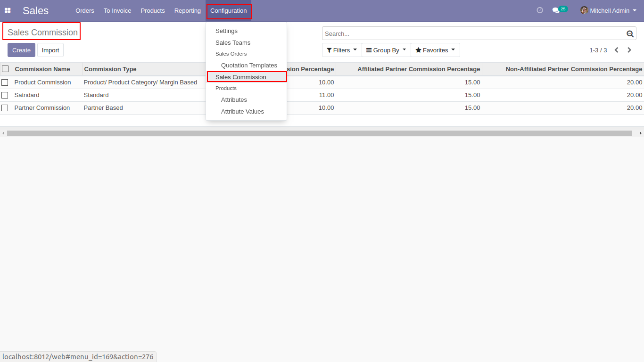Go to the next page arrow
The width and height of the screenshot is (644, 362).
(x=629, y=50)
